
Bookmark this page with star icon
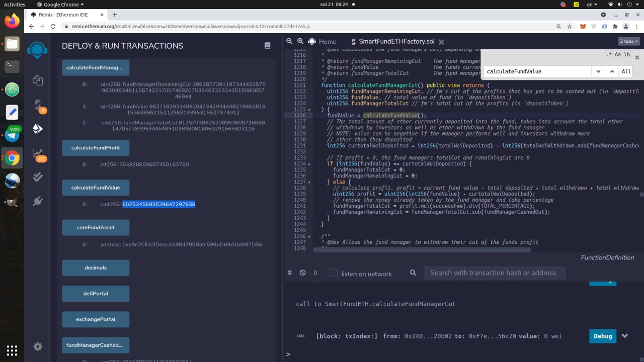(570, 26)
